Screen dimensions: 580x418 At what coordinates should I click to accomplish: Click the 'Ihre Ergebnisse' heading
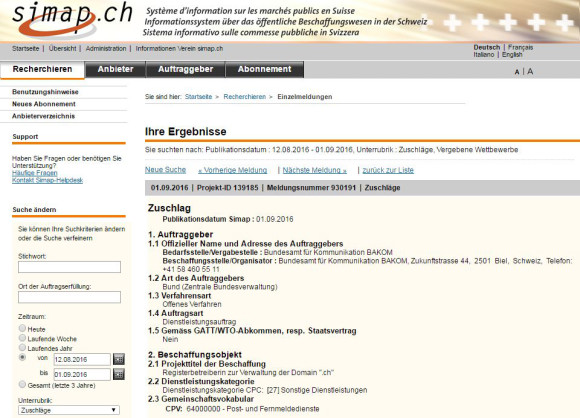tap(186, 132)
